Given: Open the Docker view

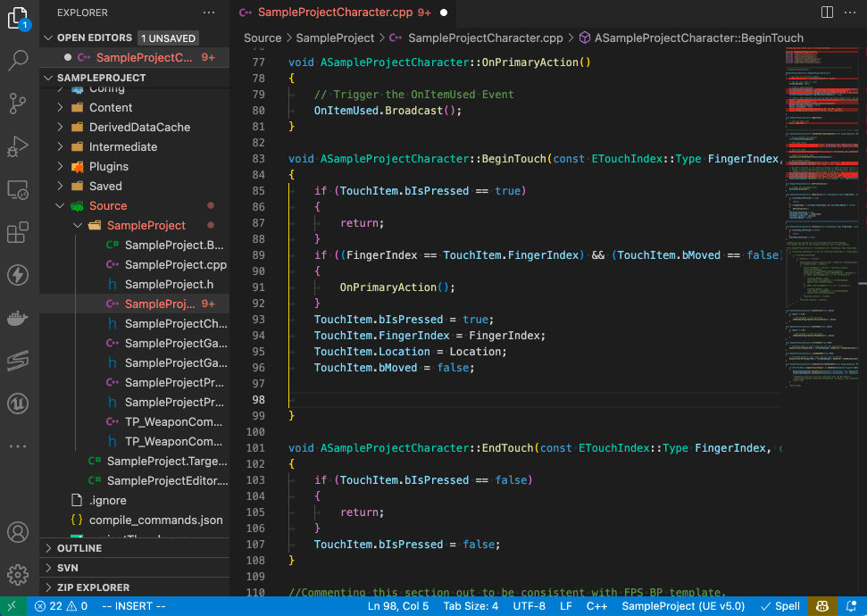Looking at the screenshot, I should pyautogui.click(x=18, y=318).
